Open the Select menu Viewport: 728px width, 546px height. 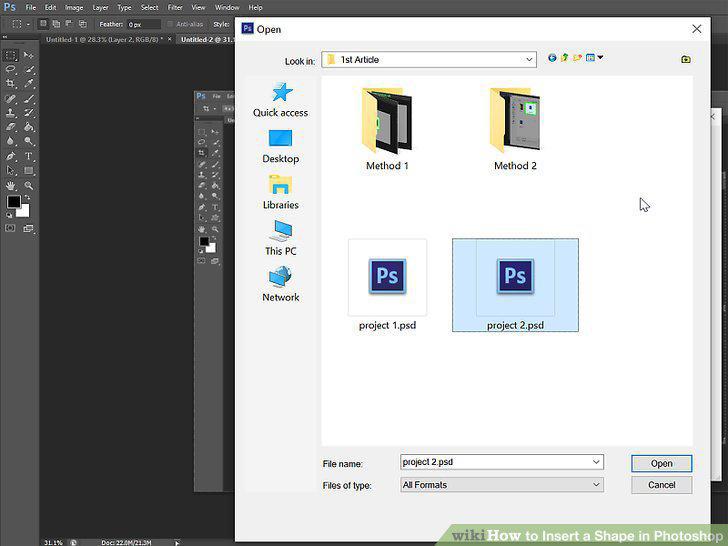[150, 7]
